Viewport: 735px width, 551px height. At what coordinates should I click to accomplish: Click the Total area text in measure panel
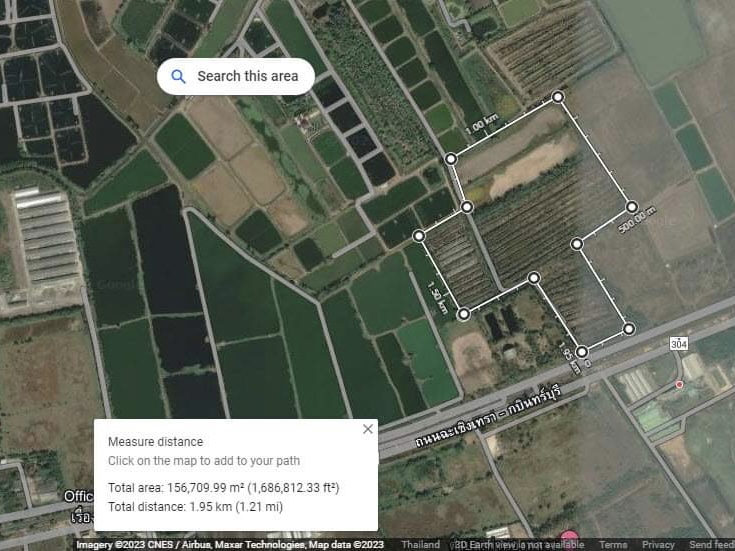[224, 488]
